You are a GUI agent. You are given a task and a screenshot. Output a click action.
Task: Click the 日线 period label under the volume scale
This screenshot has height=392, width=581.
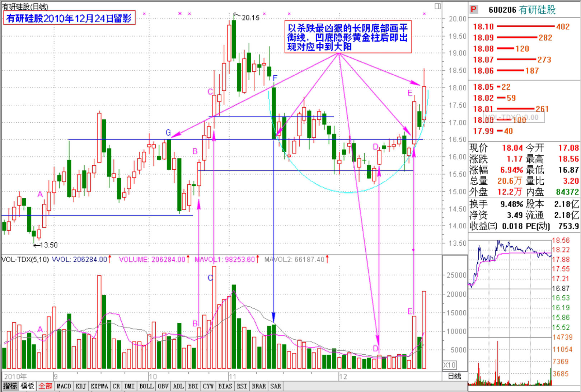click(455, 376)
